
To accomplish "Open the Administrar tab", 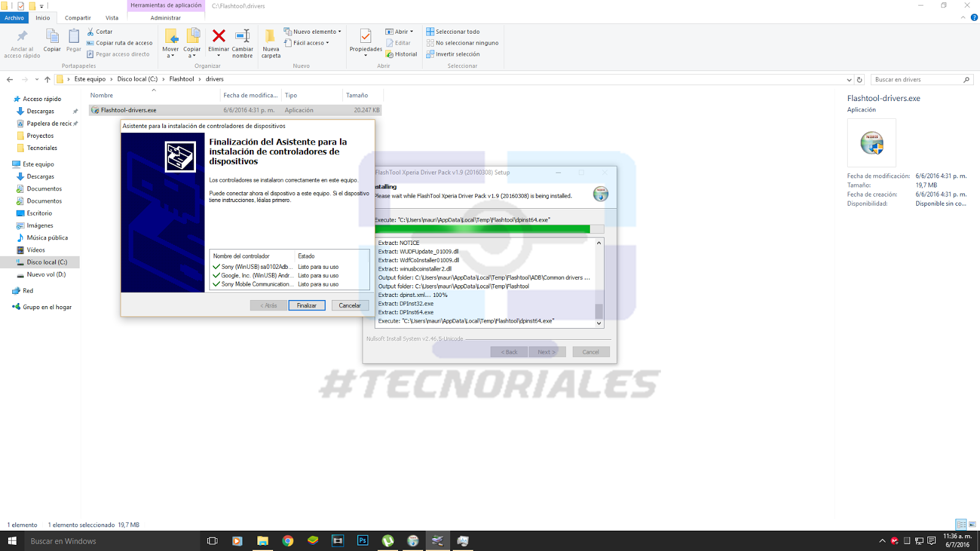I will tap(165, 18).
